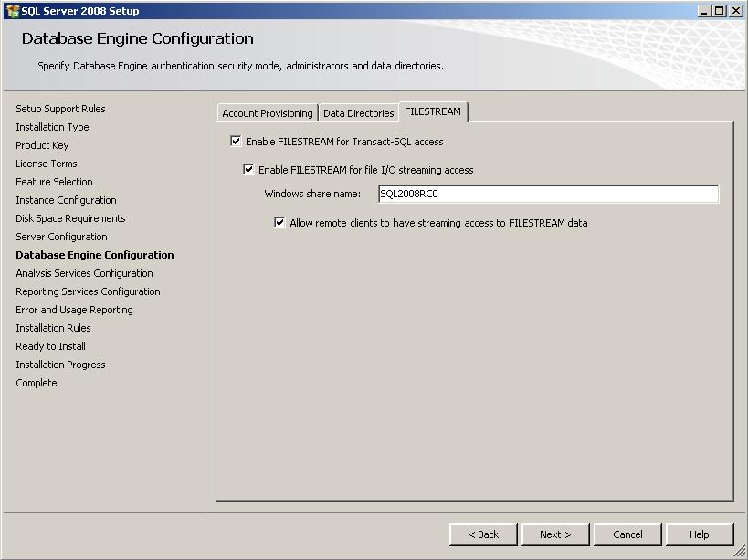Toggle Enable FILESTREAM for Transact-SQL access checkbox
Viewport: 748px width, 560px height.
point(236,142)
